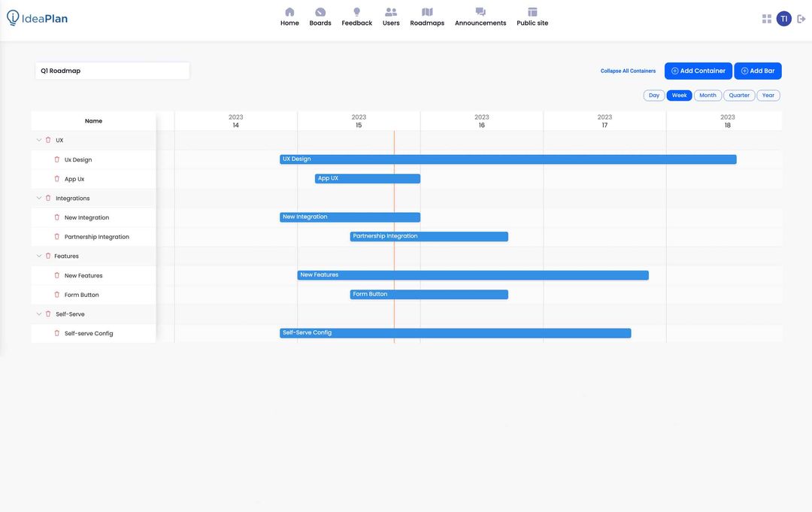Image resolution: width=812 pixels, height=512 pixels.
Task: Click the logout icon at top right
Action: point(798,16)
